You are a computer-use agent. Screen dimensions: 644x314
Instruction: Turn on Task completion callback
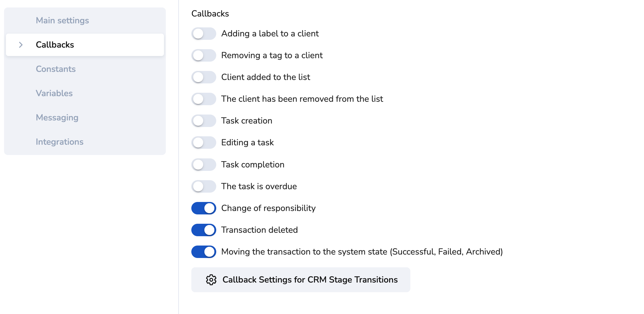pyautogui.click(x=203, y=165)
